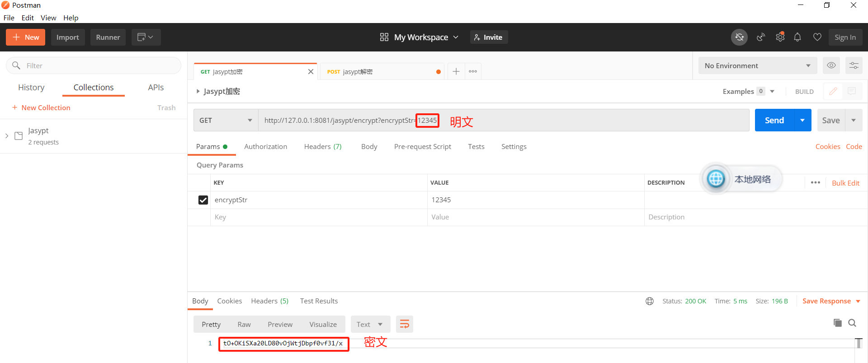Viewport: 868px width, 363px height.
Task: Click the Sign In button
Action: [x=845, y=37]
